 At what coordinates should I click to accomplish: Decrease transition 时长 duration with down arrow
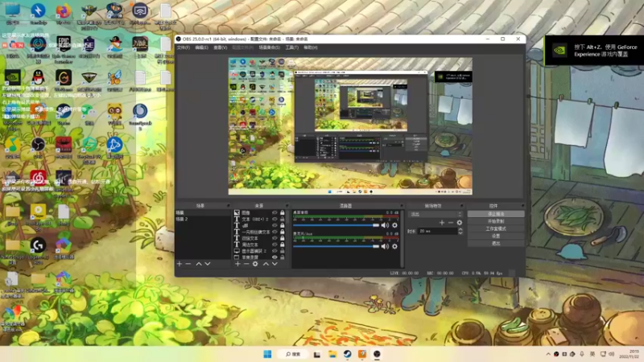point(460,233)
